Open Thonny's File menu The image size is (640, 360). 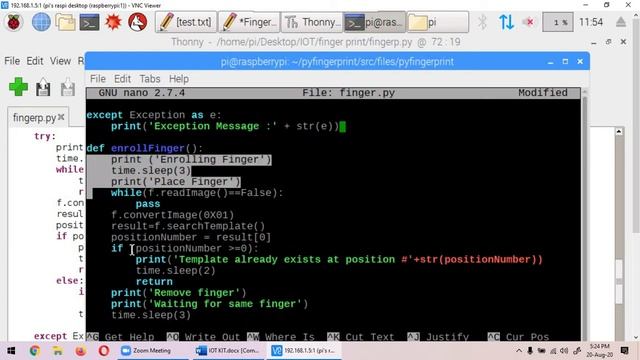12,61
